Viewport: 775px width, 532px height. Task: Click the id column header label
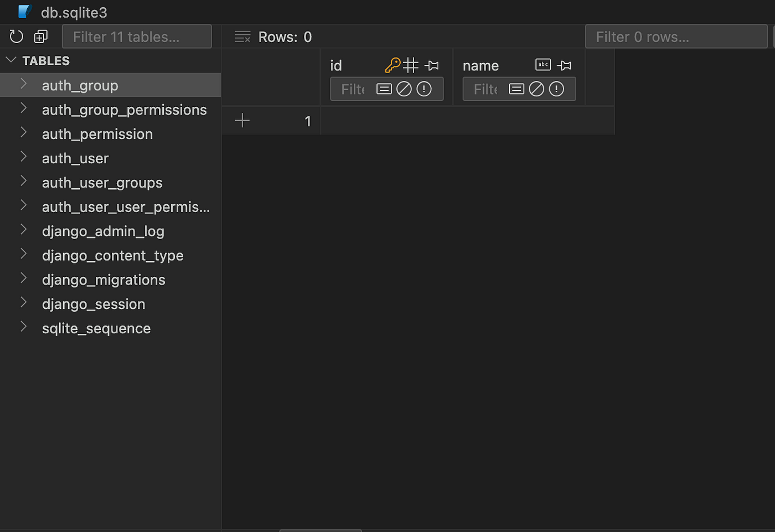336,65
